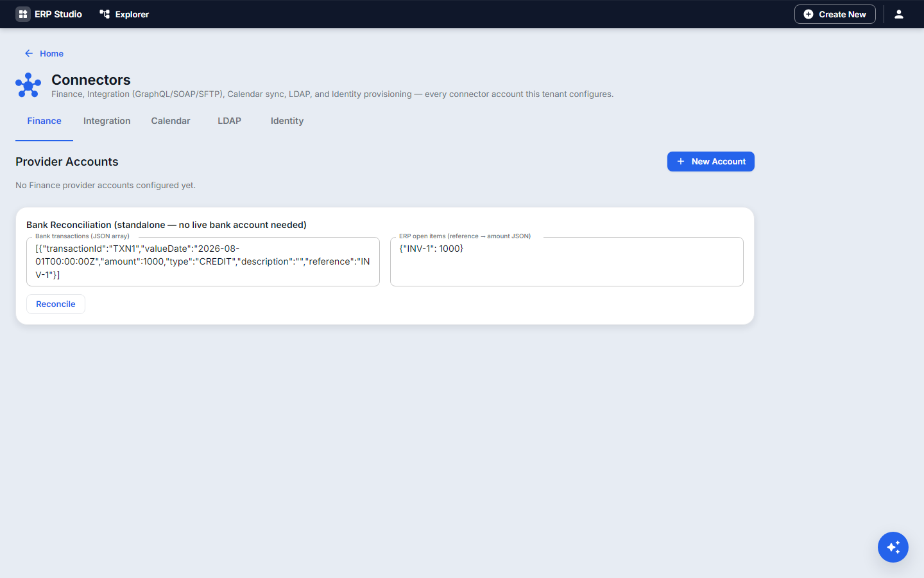Viewport: 924px width, 578px height.
Task: Click the Create New button
Action: pos(835,14)
